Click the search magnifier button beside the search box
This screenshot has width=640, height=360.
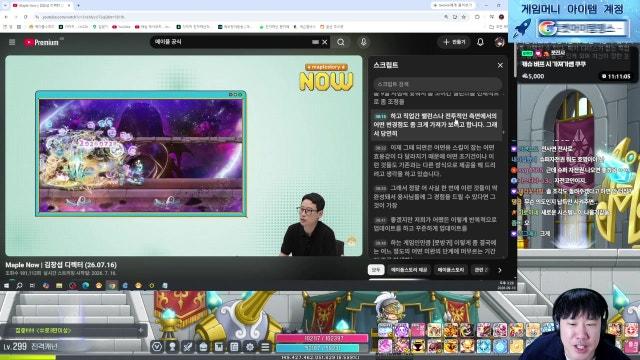pos(341,42)
